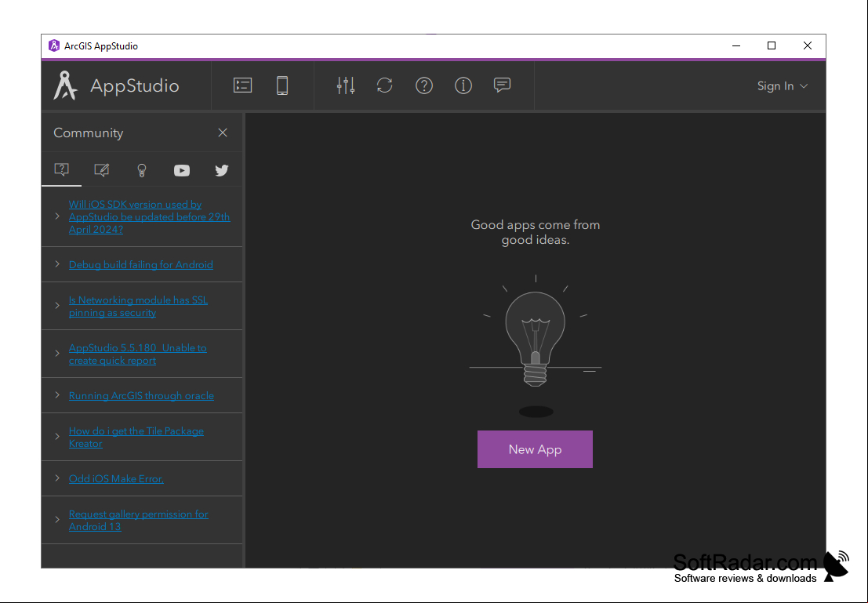Switch to the blog posts tab
This screenshot has width=868, height=603.
101,170
